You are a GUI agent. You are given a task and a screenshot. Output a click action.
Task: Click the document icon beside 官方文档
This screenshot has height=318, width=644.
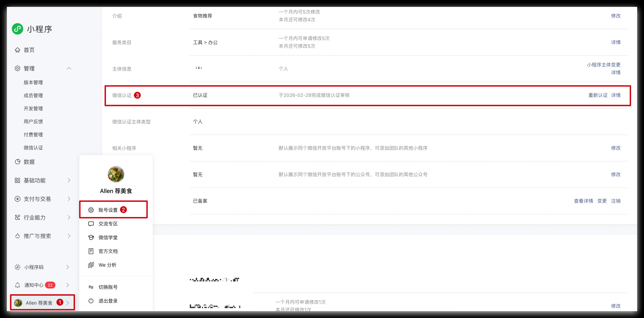point(91,251)
